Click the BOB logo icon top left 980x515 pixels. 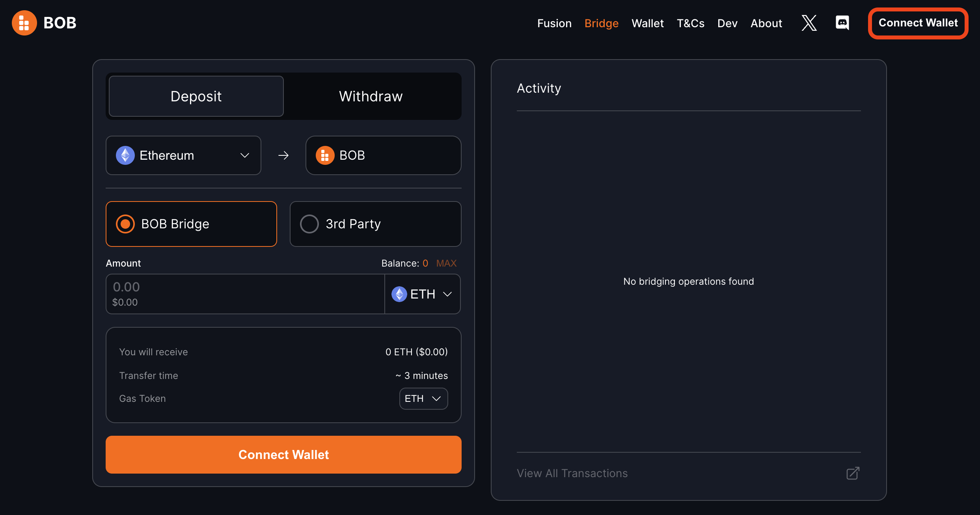(23, 23)
